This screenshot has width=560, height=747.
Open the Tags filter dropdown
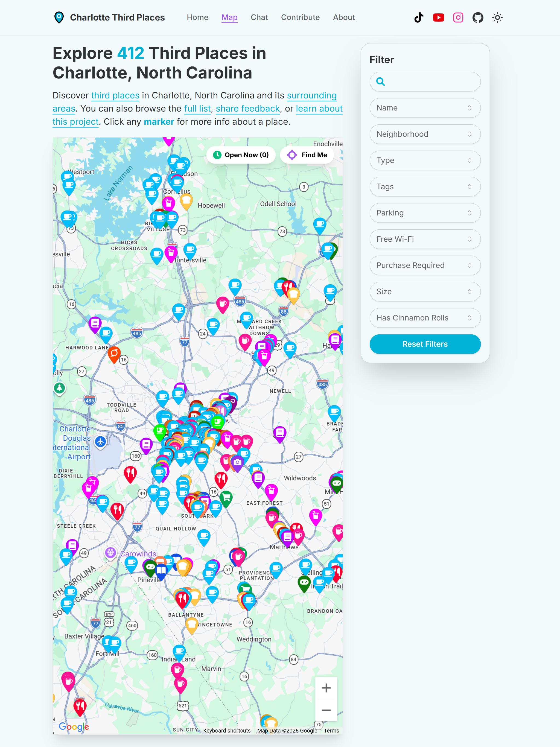tap(425, 187)
